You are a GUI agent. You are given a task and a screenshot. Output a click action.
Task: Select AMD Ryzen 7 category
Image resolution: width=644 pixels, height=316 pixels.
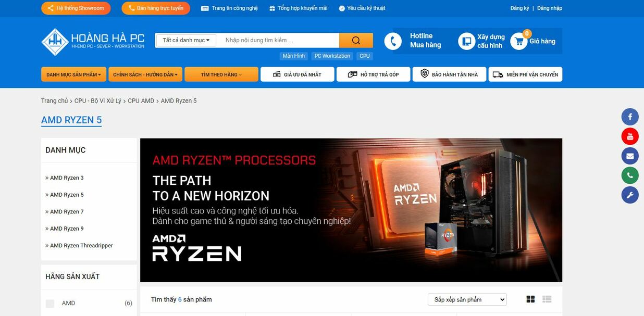67,212
